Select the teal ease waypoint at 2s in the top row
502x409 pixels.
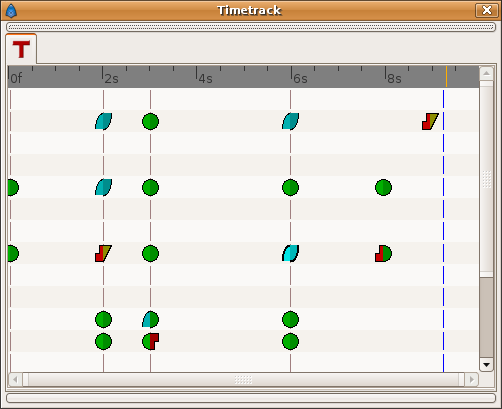click(x=103, y=121)
